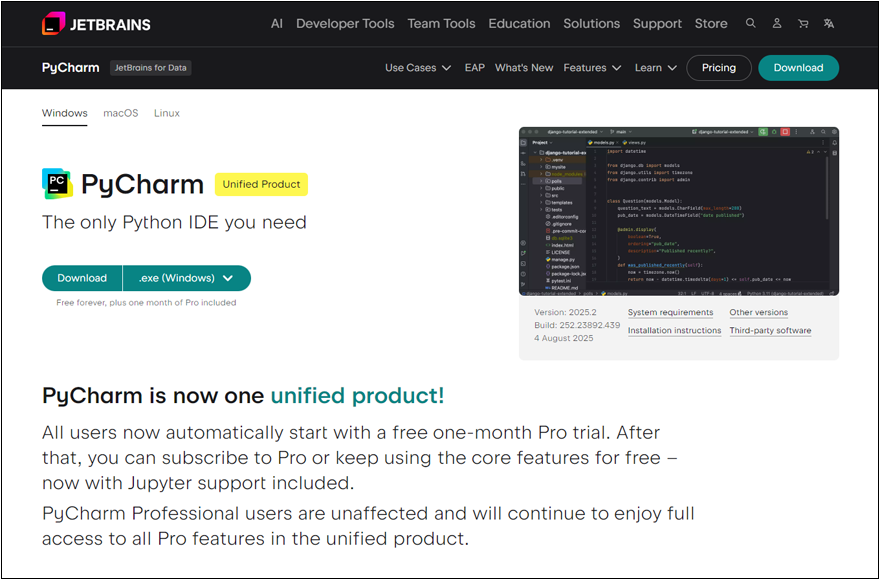
Task: Open the shopping cart icon
Action: pos(803,24)
